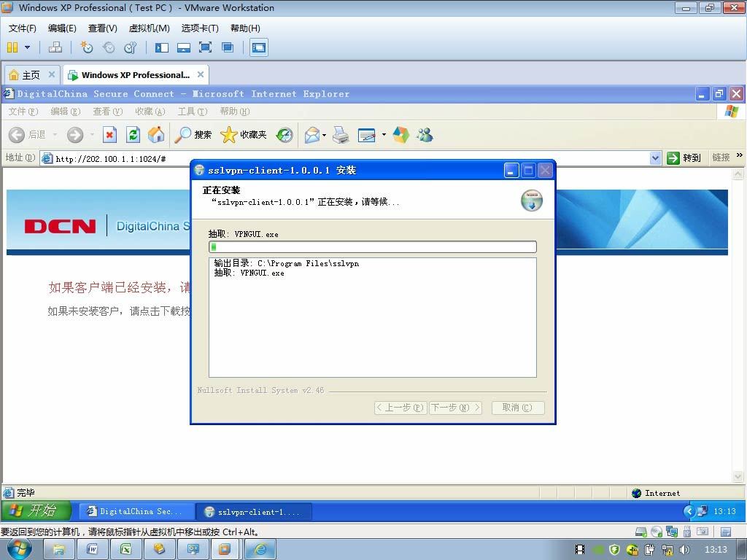747x560 pixels.
Task: Click the XP 开始 start button
Action: (x=36, y=511)
